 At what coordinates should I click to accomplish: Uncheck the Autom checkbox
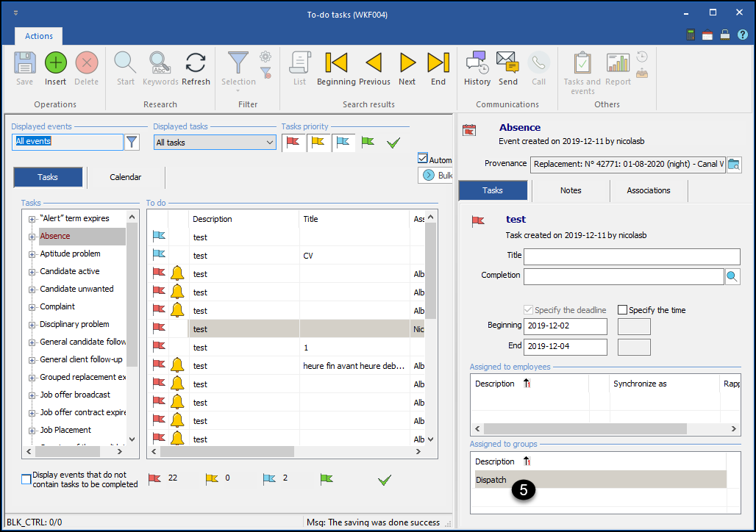(x=423, y=159)
